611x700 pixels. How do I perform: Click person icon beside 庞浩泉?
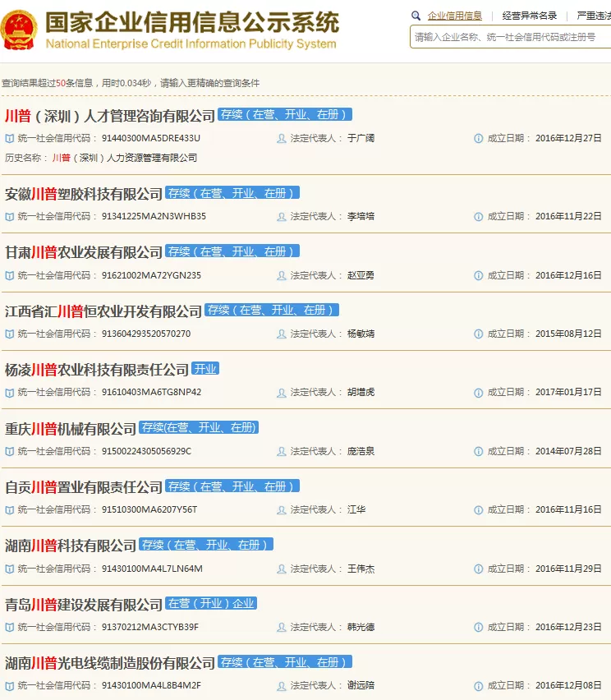pos(282,452)
